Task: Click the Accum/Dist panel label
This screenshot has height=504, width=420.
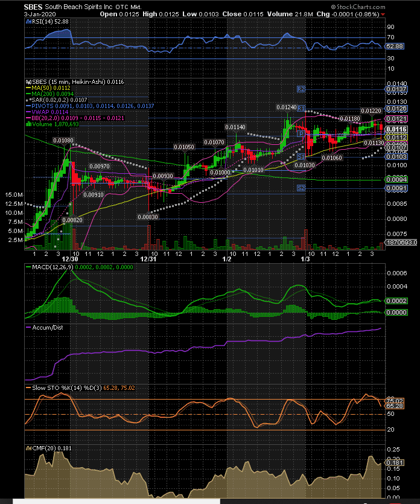Action: click(48, 328)
